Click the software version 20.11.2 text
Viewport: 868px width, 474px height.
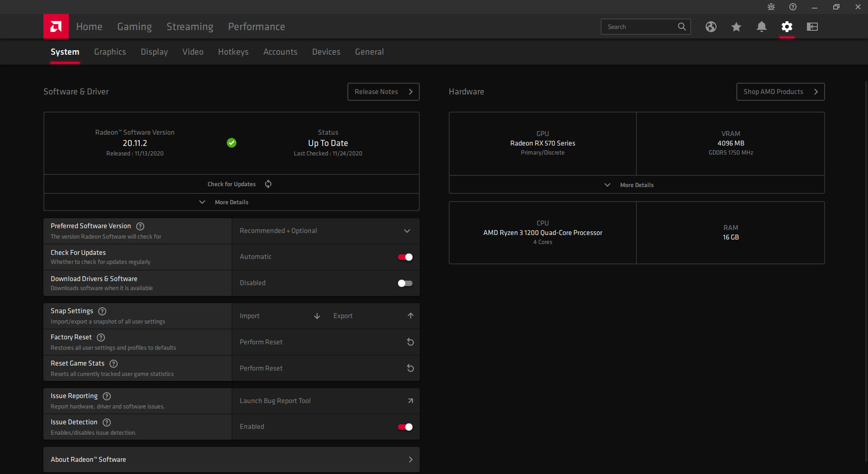[x=135, y=143]
